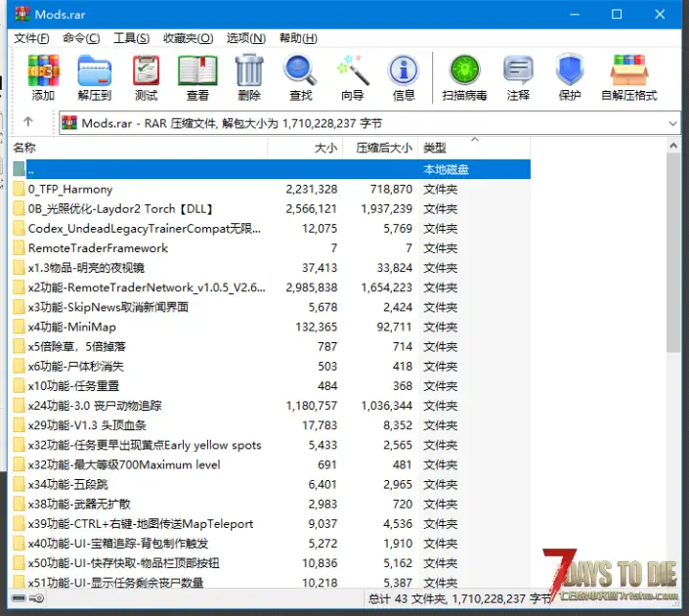The width and height of the screenshot is (689, 616).
Task: Click size value 2,231,328
Action: click(x=312, y=189)
